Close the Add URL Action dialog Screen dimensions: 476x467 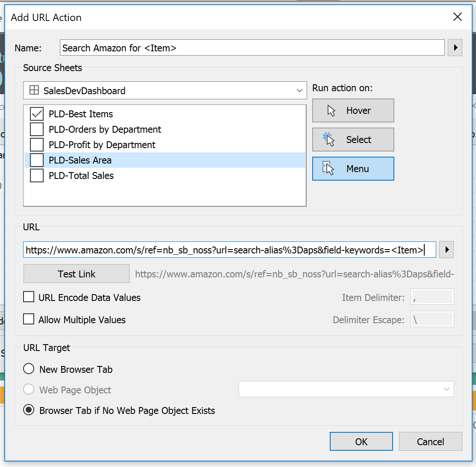pyautogui.click(x=458, y=17)
